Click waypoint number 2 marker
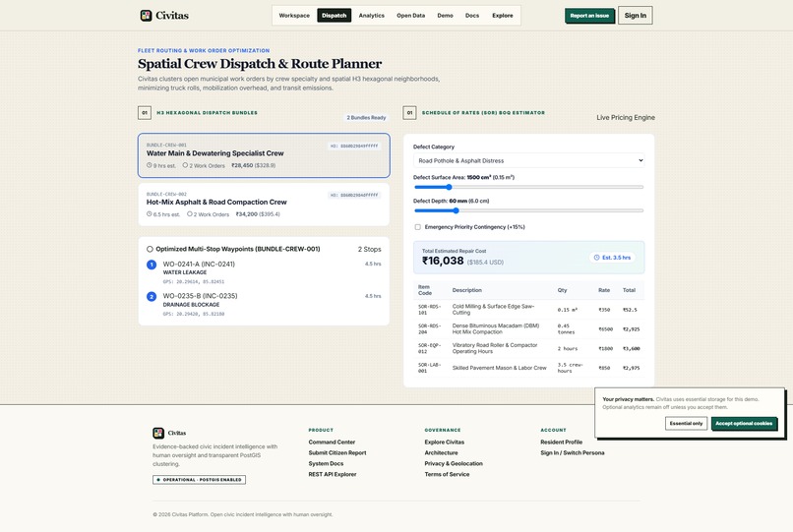Image resolution: width=793 pixels, height=532 pixels. tap(152, 296)
